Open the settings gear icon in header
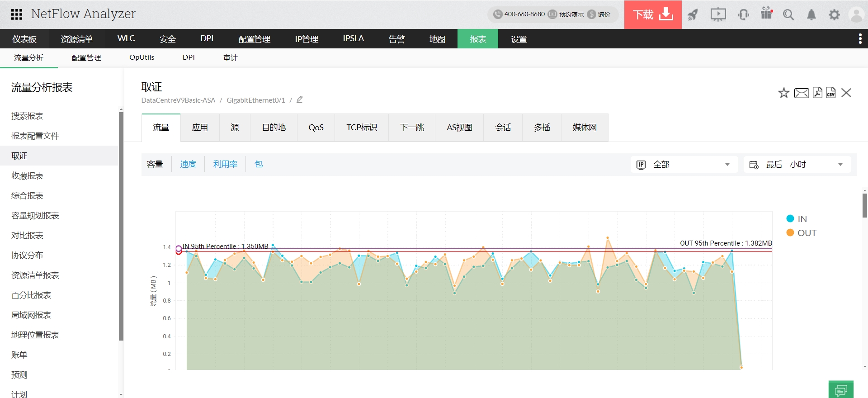The width and height of the screenshot is (868, 398). (834, 15)
